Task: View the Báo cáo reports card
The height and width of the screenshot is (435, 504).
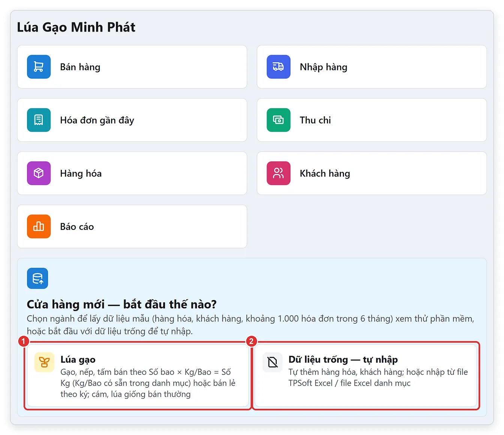Action: [x=132, y=226]
